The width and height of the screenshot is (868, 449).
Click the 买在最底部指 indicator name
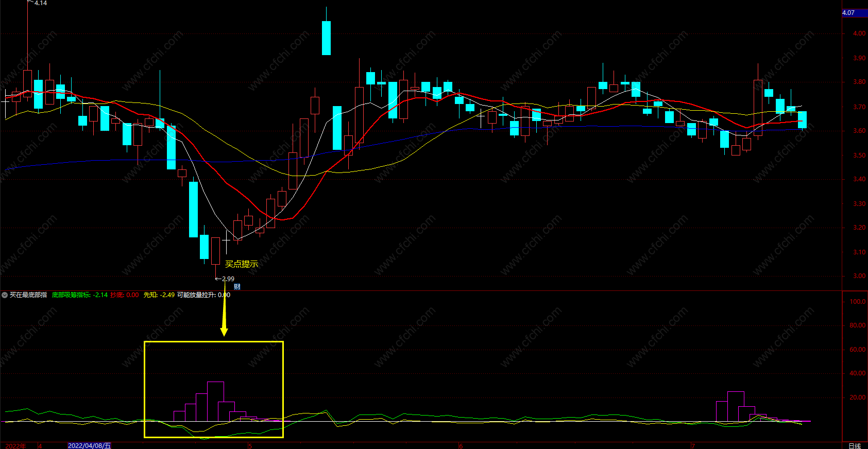(28, 295)
